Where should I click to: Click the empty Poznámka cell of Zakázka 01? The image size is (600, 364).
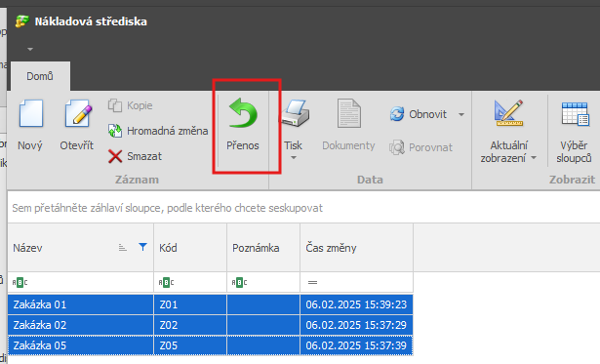tap(263, 304)
